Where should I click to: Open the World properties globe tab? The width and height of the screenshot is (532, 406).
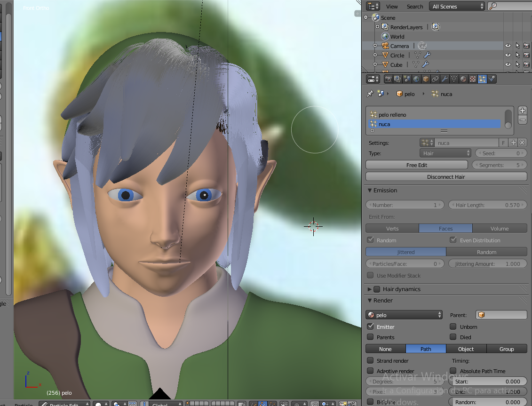pos(416,79)
